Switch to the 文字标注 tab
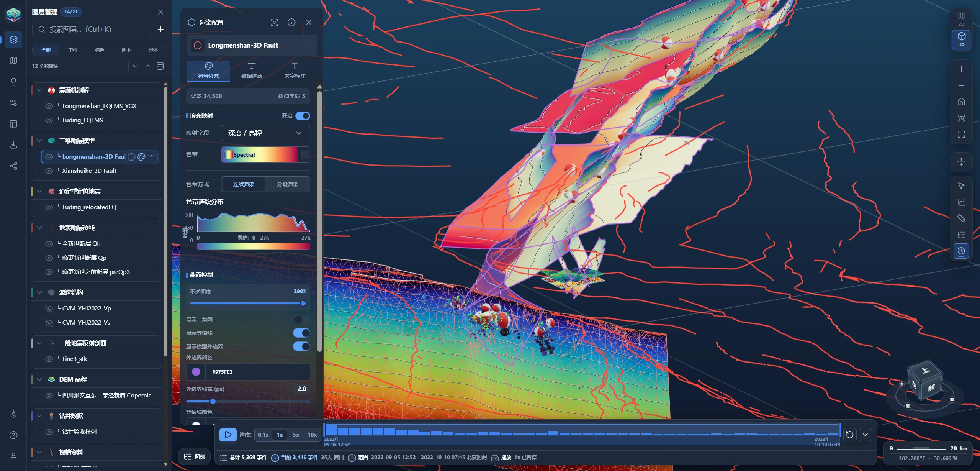Image resolution: width=980 pixels, height=471 pixels. click(x=295, y=71)
